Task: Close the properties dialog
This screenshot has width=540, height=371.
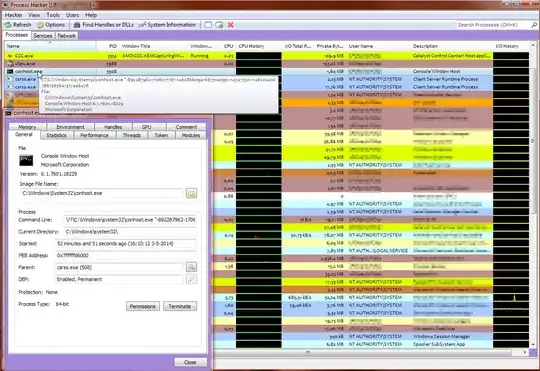Action: [190, 362]
